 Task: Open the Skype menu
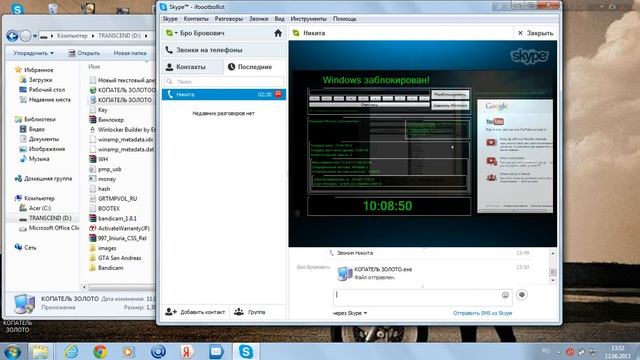click(x=170, y=19)
